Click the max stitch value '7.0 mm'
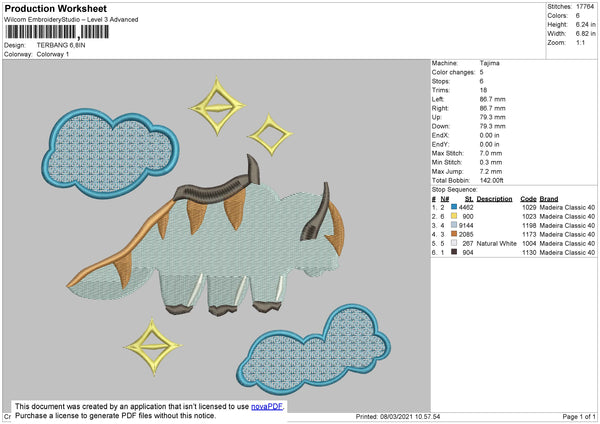 coord(491,153)
